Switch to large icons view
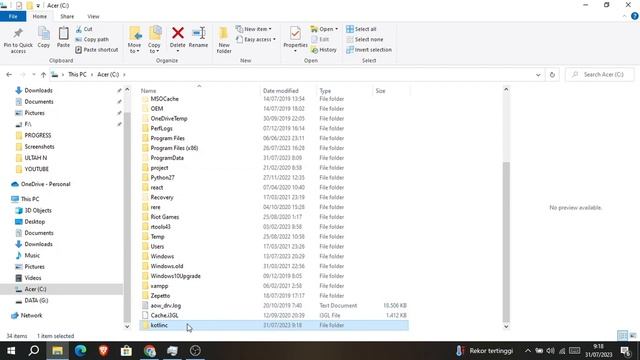 tap(633, 336)
